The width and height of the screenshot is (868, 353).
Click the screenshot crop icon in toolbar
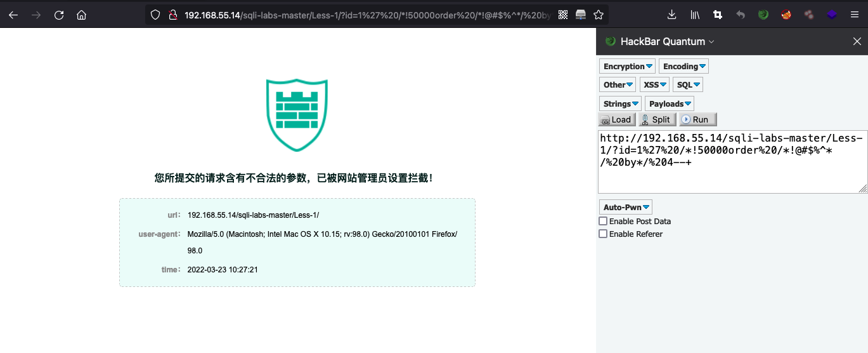[718, 15]
